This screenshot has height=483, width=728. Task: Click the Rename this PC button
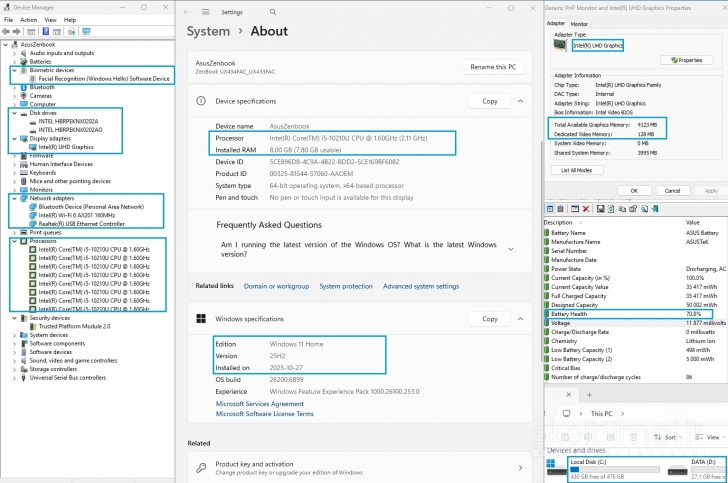coord(493,67)
